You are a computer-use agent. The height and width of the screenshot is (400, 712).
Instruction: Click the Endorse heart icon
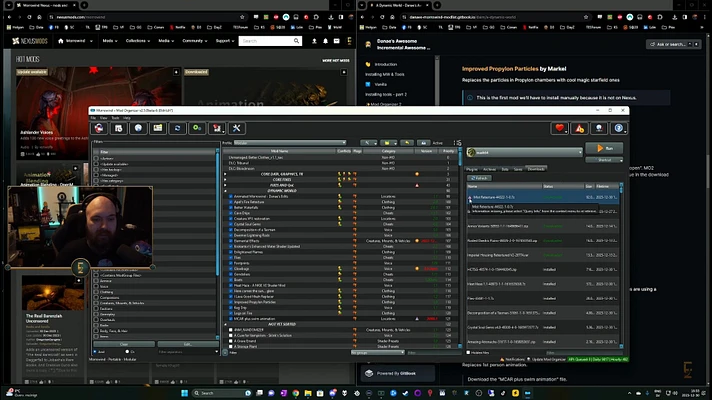click(x=559, y=128)
